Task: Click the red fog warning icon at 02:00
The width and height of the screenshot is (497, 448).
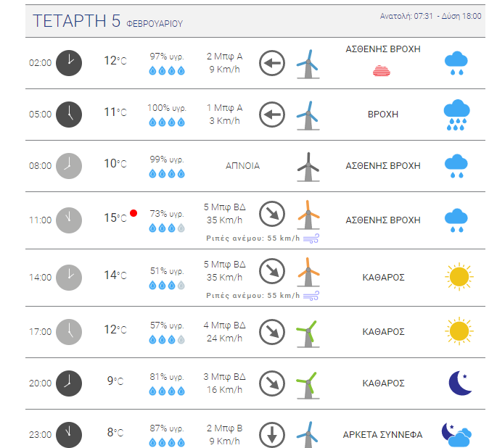Action: (382, 71)
